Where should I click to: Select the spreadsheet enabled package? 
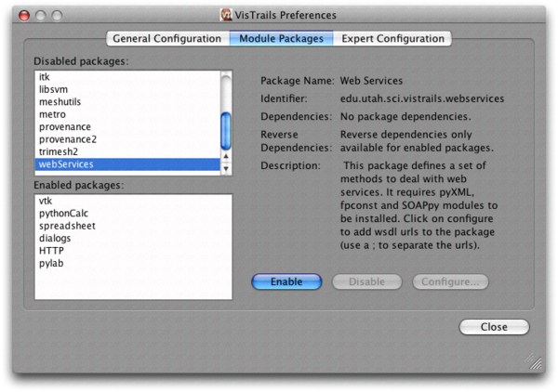(x=67, y=226)
